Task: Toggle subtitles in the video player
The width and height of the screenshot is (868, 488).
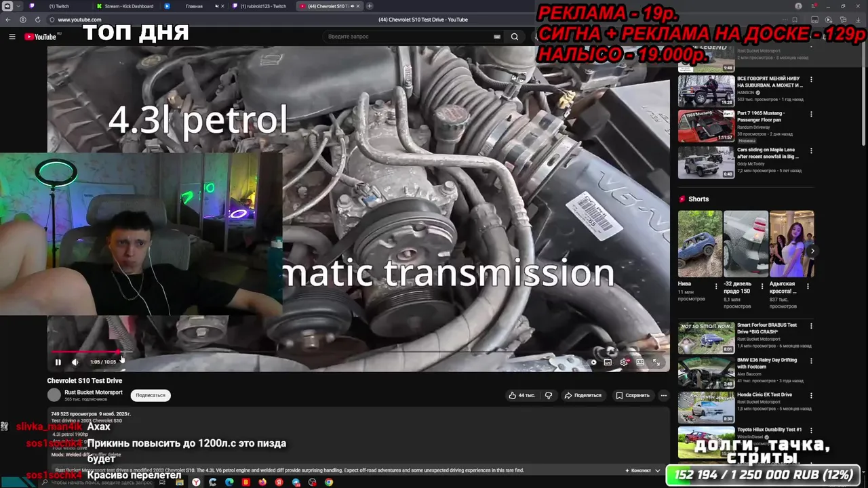Action: point(608,362)
